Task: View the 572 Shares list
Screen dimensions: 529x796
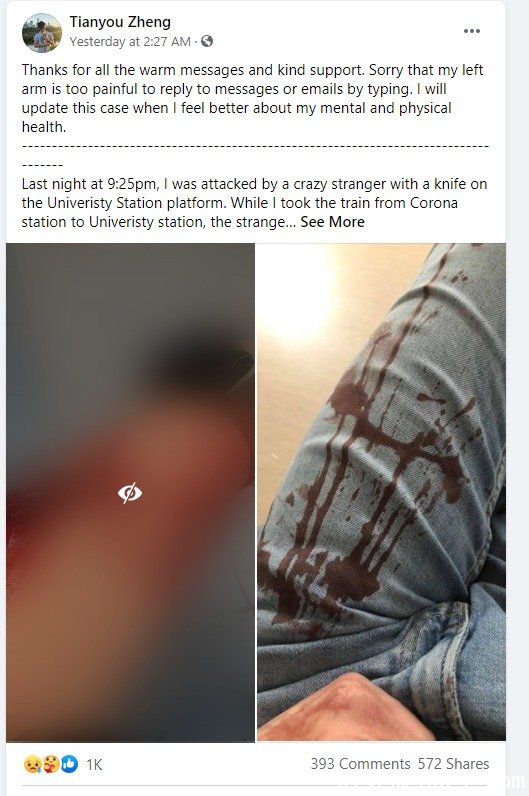Action: click(x=453, y=764)
